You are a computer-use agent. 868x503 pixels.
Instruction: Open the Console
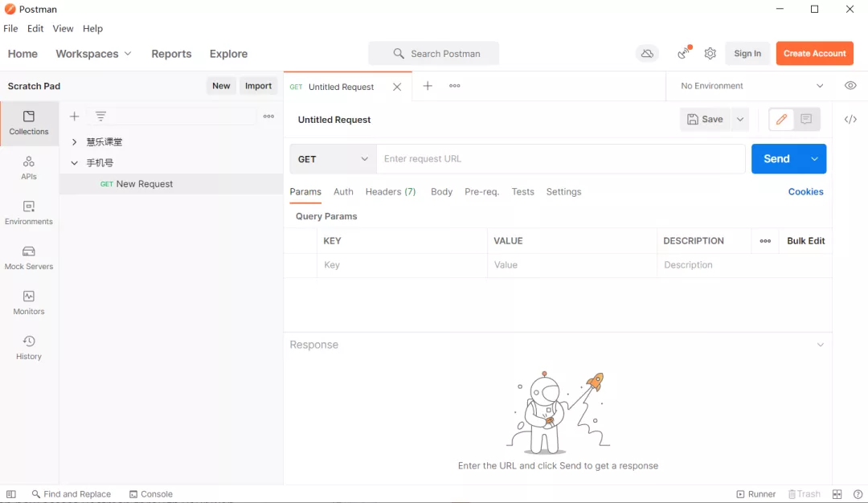(150, 494)
